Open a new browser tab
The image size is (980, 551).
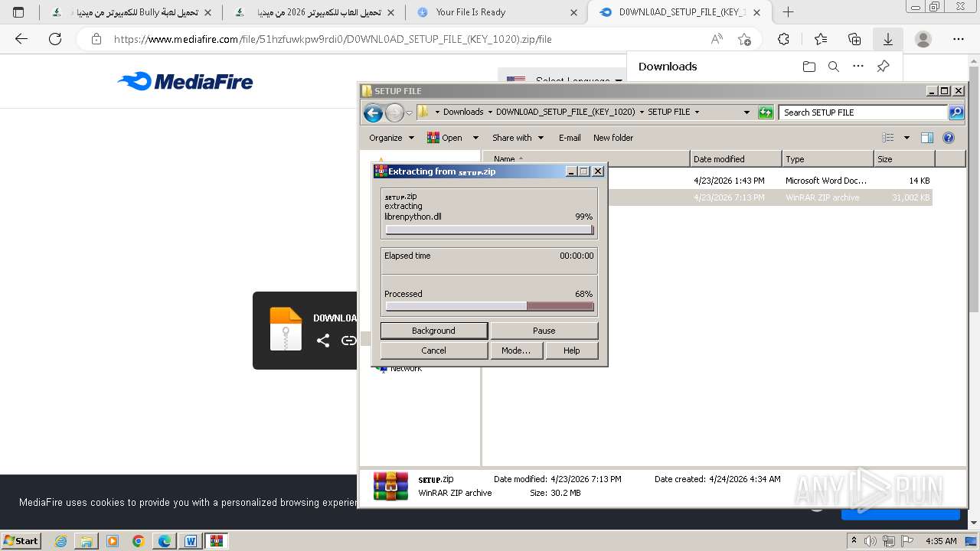tap(788, 12)
